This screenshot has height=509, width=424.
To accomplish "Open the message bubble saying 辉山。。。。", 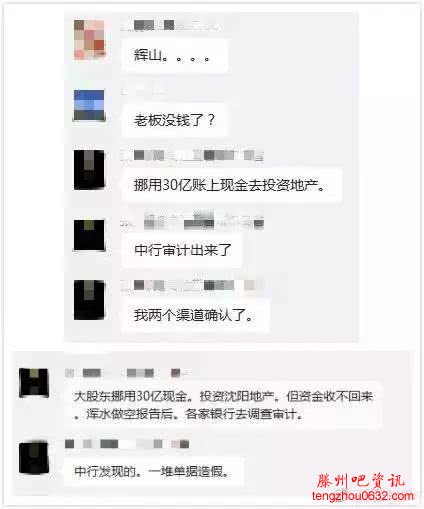I will (x=175, y=55).
